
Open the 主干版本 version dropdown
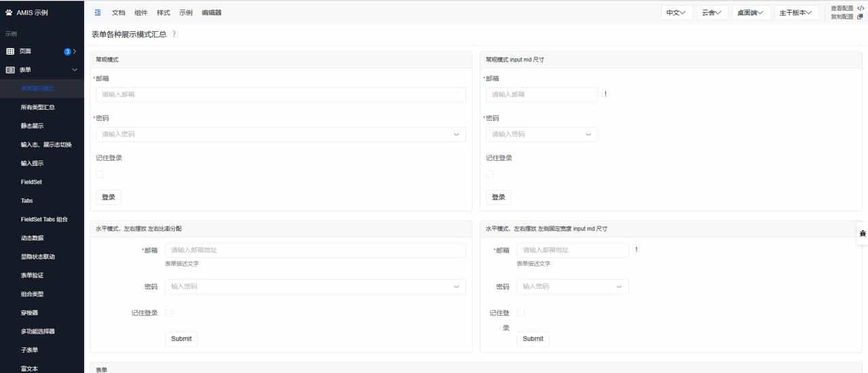(796, 12)
